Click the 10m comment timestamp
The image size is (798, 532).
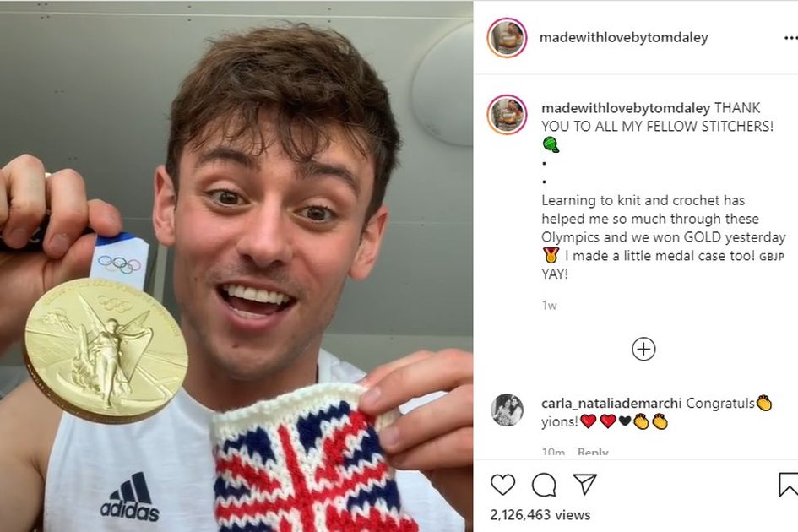553,452
